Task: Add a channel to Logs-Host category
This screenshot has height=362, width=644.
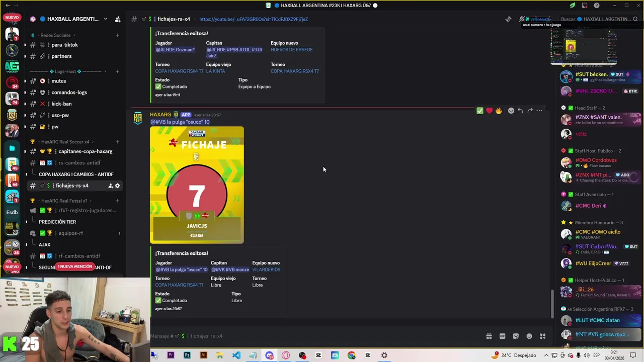Action: (x=117, y=71)
